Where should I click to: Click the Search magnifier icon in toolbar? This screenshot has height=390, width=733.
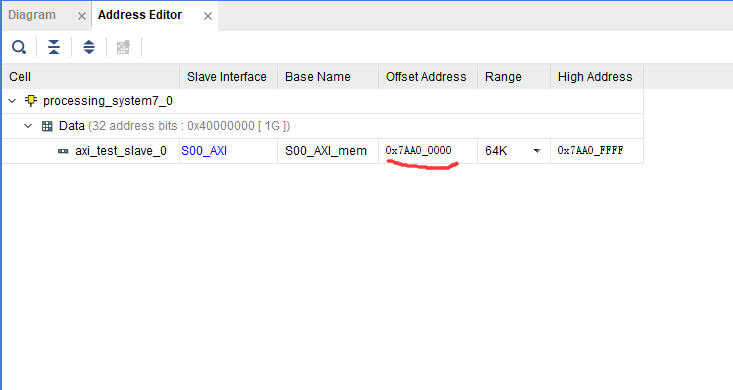pyautogui.click(x=19, y=47)
